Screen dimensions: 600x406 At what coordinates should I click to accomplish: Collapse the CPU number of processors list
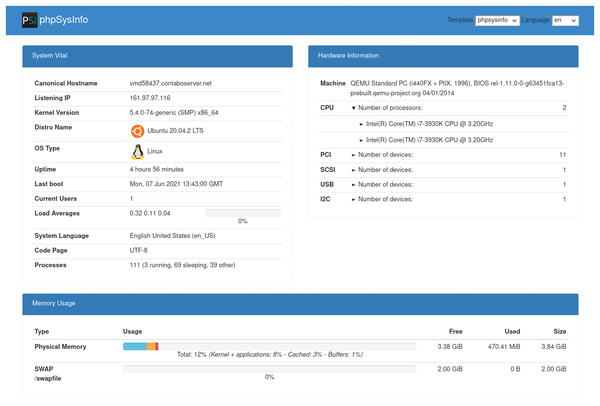354,108
